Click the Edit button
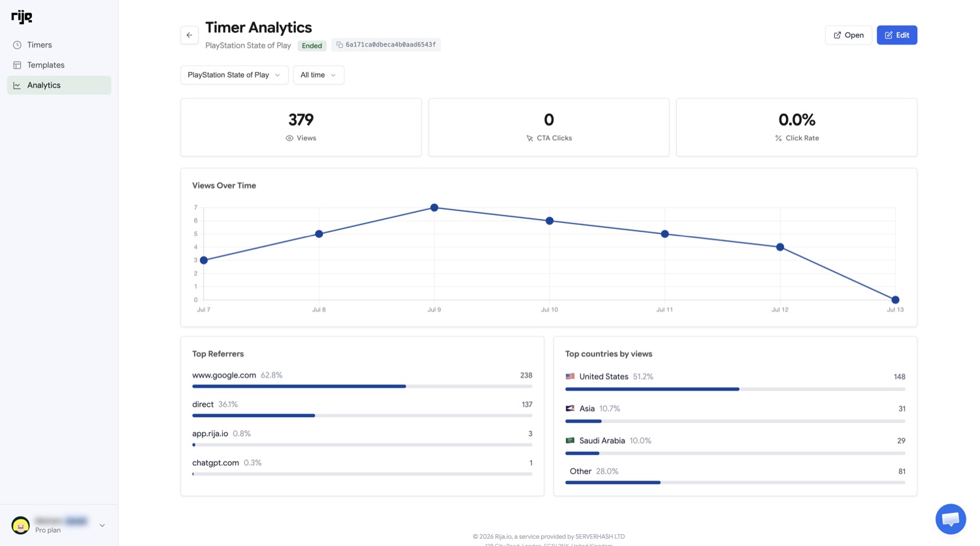Screen dimensions: 980x546 tap(896, 35)
